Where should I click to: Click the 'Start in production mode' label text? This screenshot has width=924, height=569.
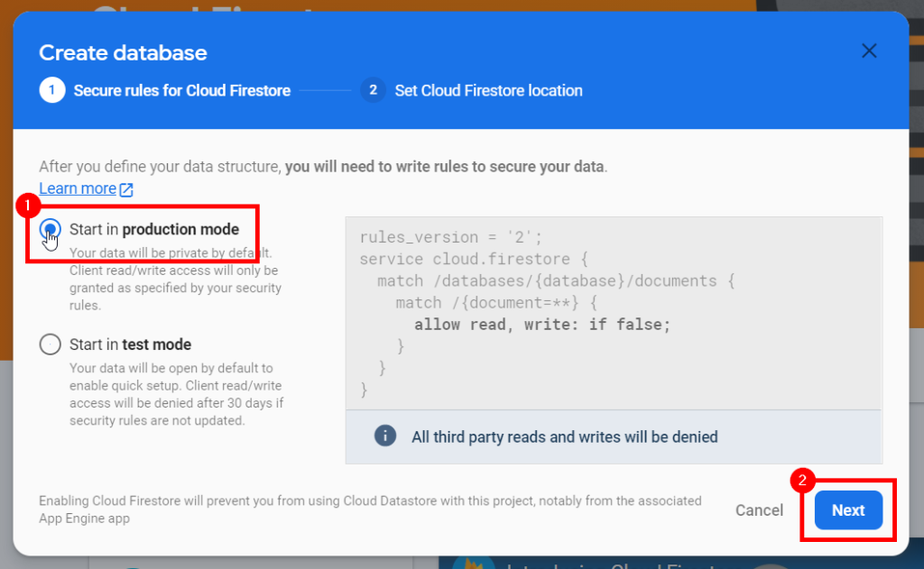click(x=154, y=229)
